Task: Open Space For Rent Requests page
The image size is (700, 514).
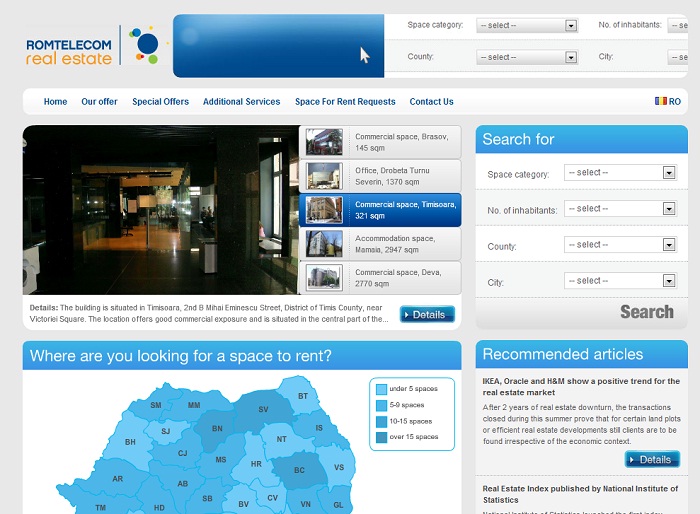Action: point(345,102)
